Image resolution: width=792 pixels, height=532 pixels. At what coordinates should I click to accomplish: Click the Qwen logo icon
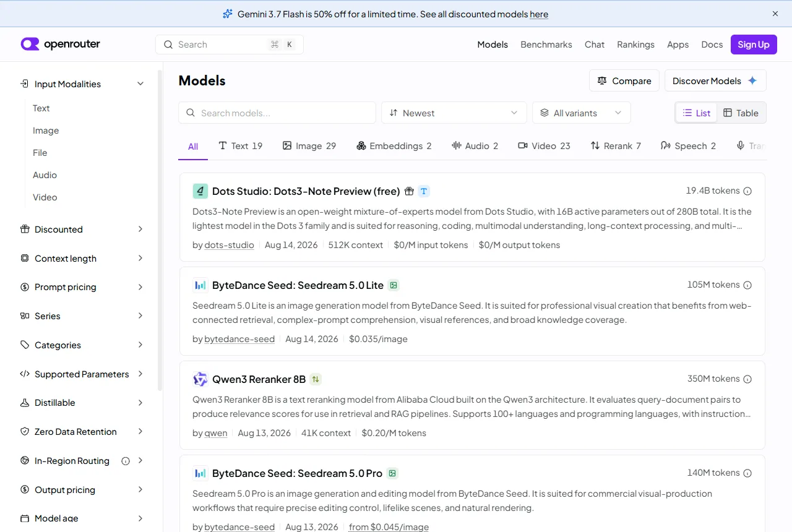(x=200, y=379)
